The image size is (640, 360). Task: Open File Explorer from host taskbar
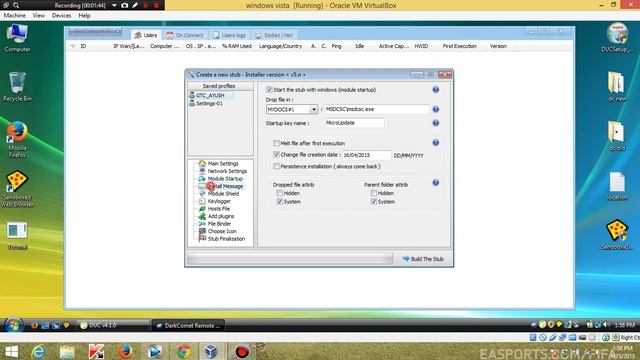tap(67, 351)
